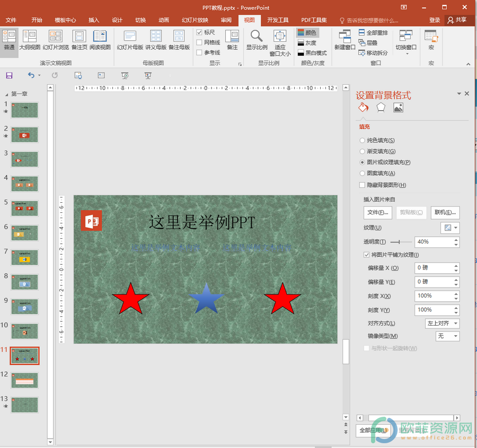Click Move Split (移动拆分)
Viewport: 477px width, 448px height.
373,53
